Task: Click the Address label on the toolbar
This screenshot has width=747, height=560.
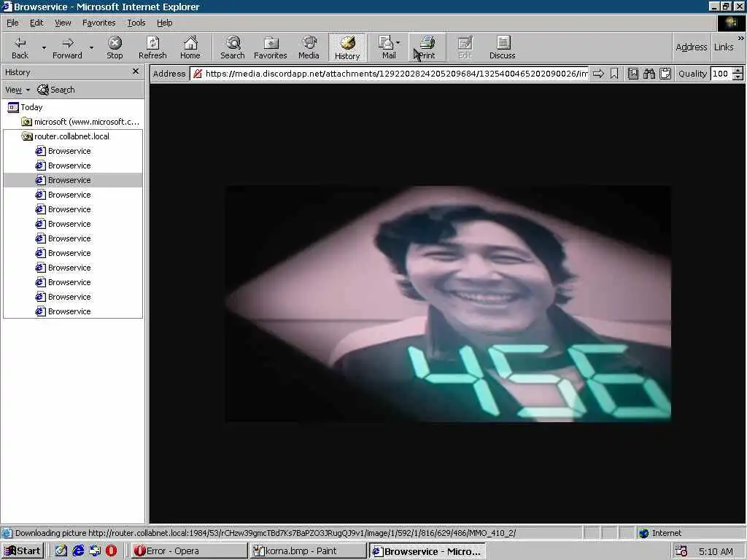Action: click(692, 47)
